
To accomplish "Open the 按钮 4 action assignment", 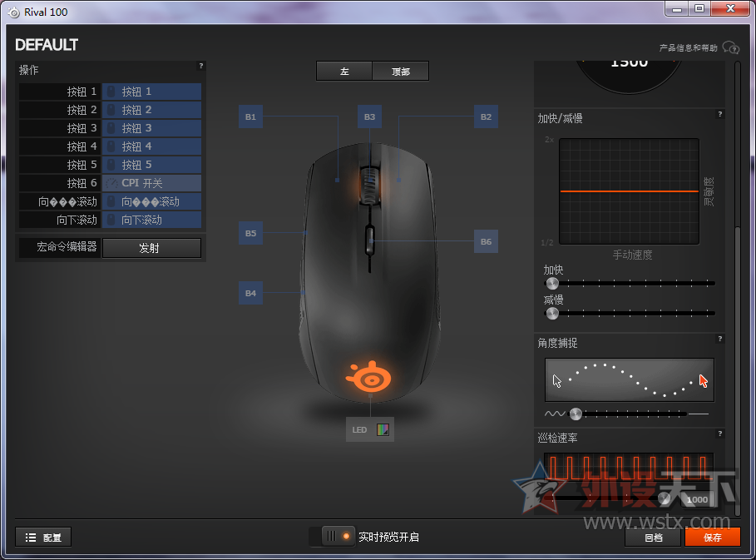I will 152,146.
